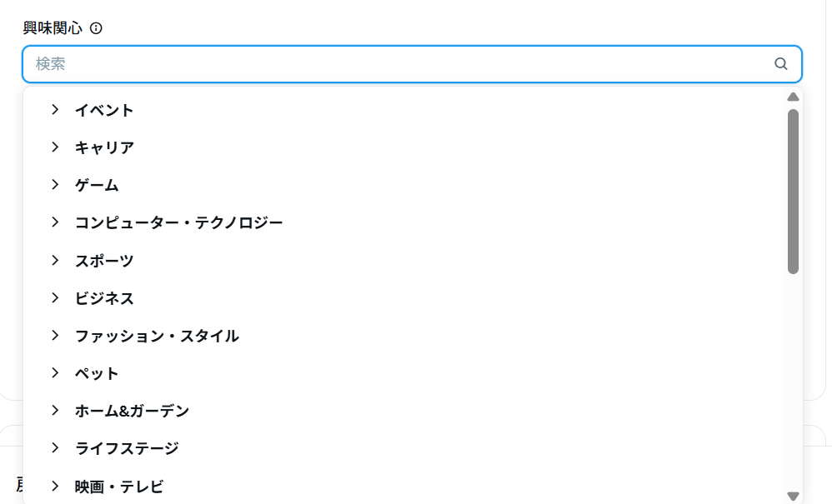Select the イベント category label
Screen dimensions: 832x504
(x=104, y=110)
